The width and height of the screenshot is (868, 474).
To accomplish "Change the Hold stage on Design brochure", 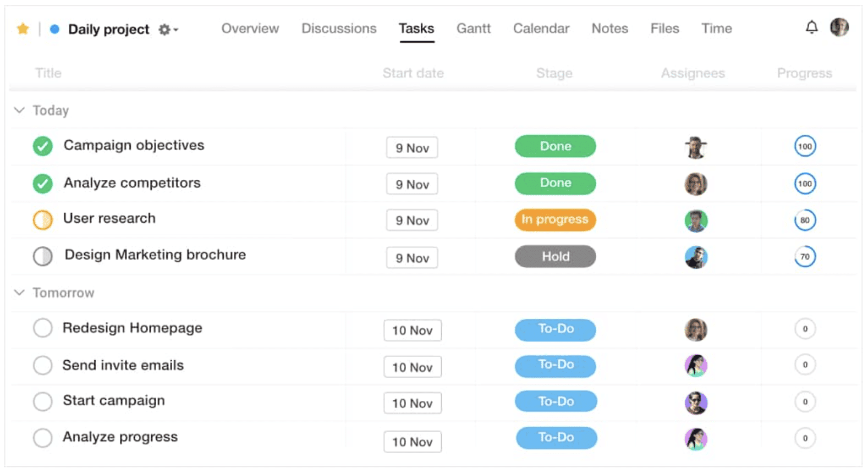I will (x=555, y=256).
